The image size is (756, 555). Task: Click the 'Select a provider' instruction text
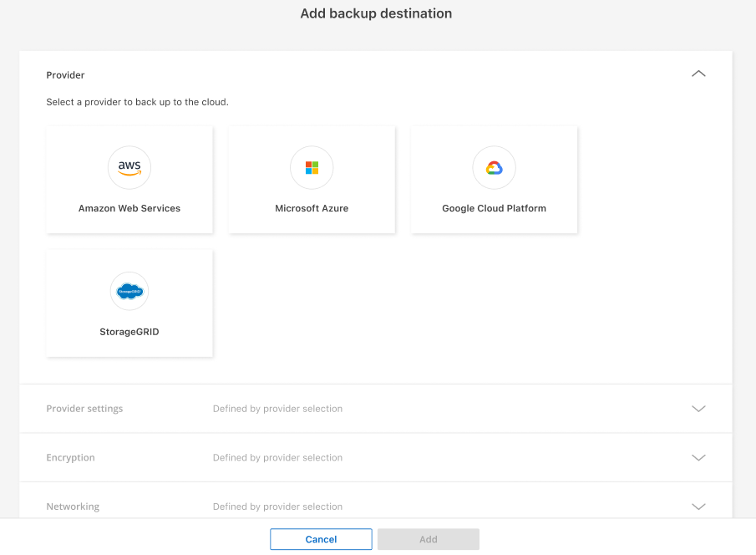coord(137,102)
